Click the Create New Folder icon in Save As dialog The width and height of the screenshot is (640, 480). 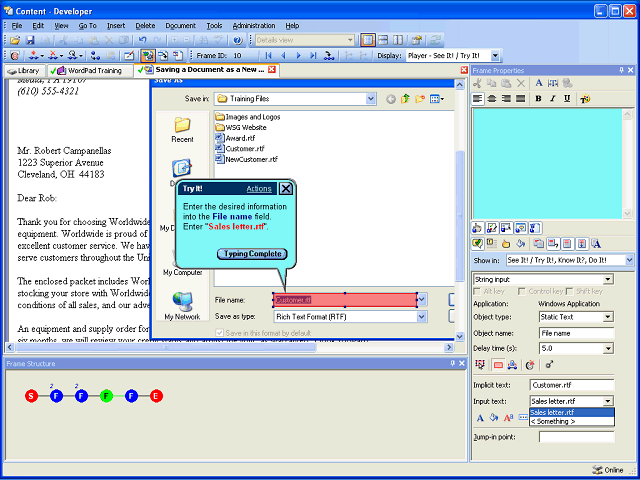pyautogui.click(x=420, y=99)
